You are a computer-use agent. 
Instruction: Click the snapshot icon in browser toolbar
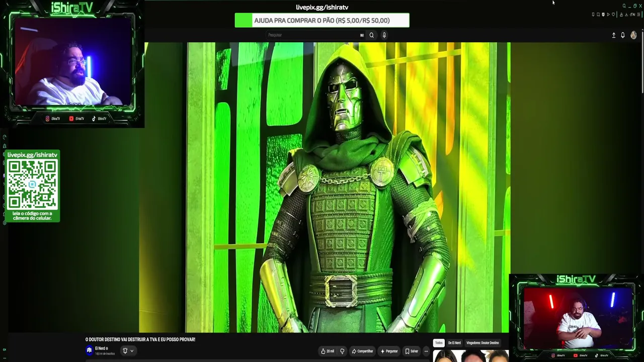pos(598,15)
